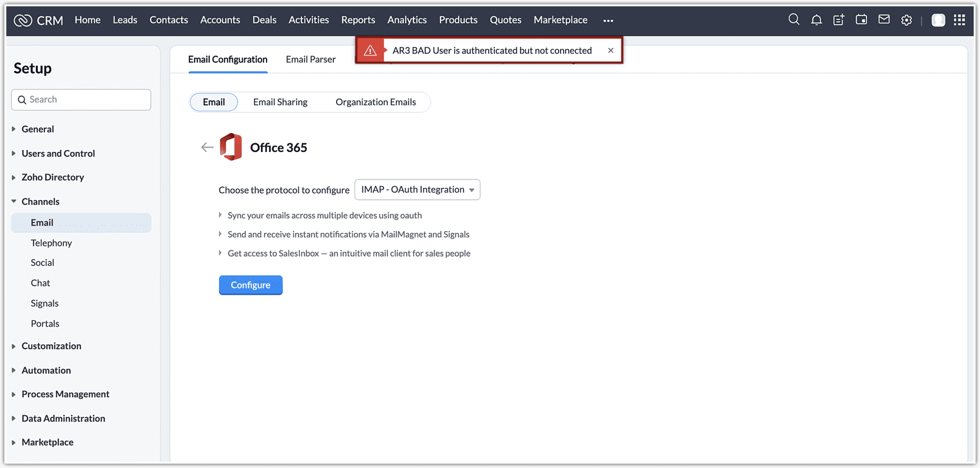Open the Accounts module
The height and width of the screenshot is (468, 980).
pos(220,20)
